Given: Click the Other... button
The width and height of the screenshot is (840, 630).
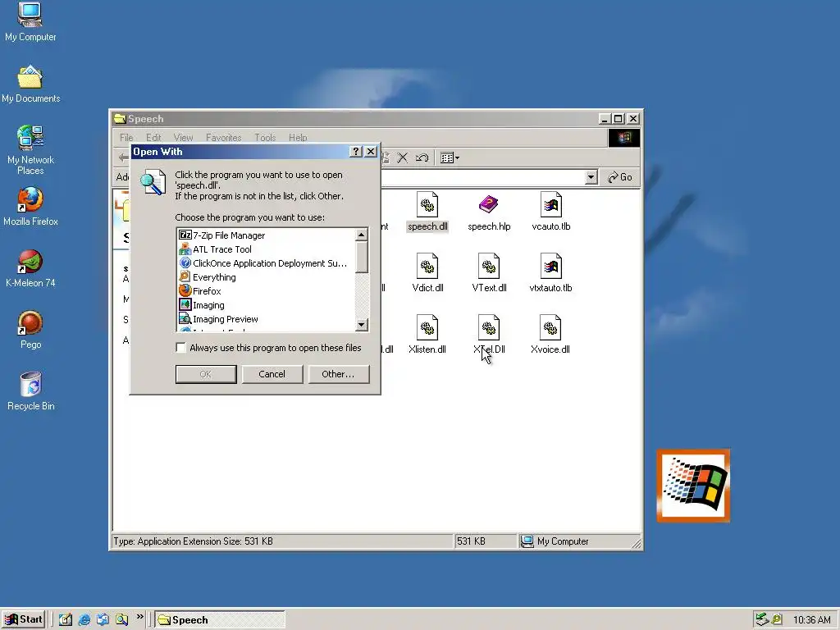Looking at the screenshot, I should (339, 374).
